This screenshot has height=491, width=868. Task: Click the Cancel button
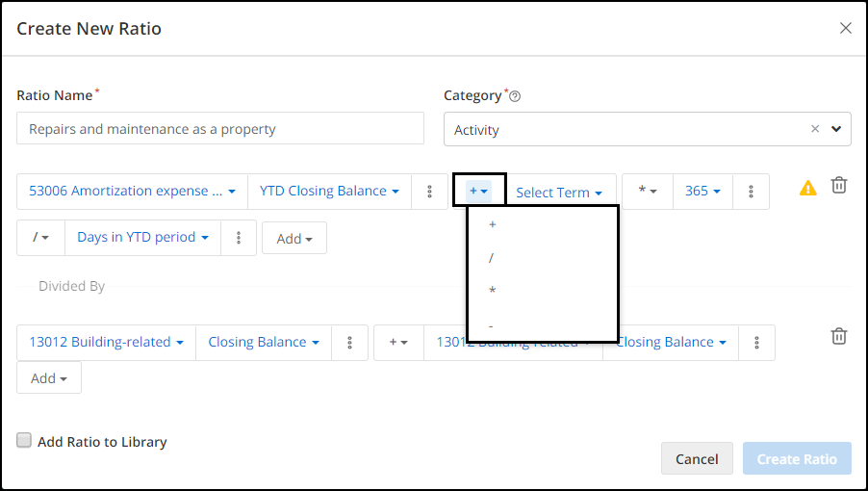pos(697,458)
